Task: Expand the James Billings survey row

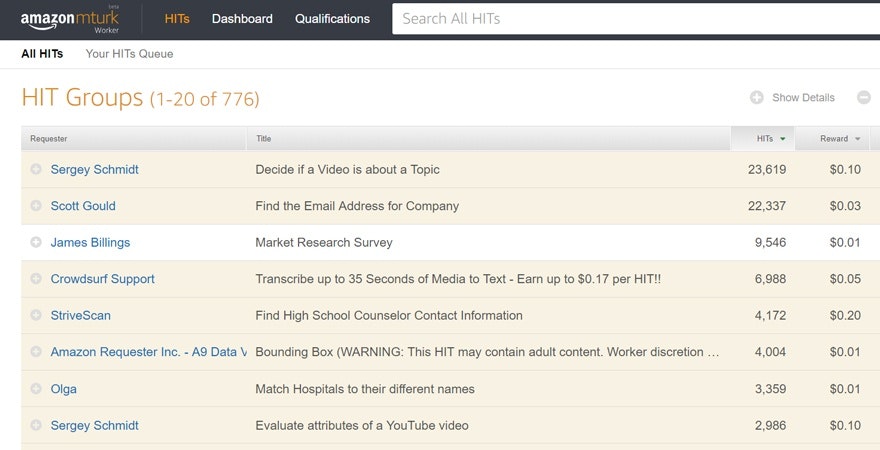Action: tap(36, 243)
